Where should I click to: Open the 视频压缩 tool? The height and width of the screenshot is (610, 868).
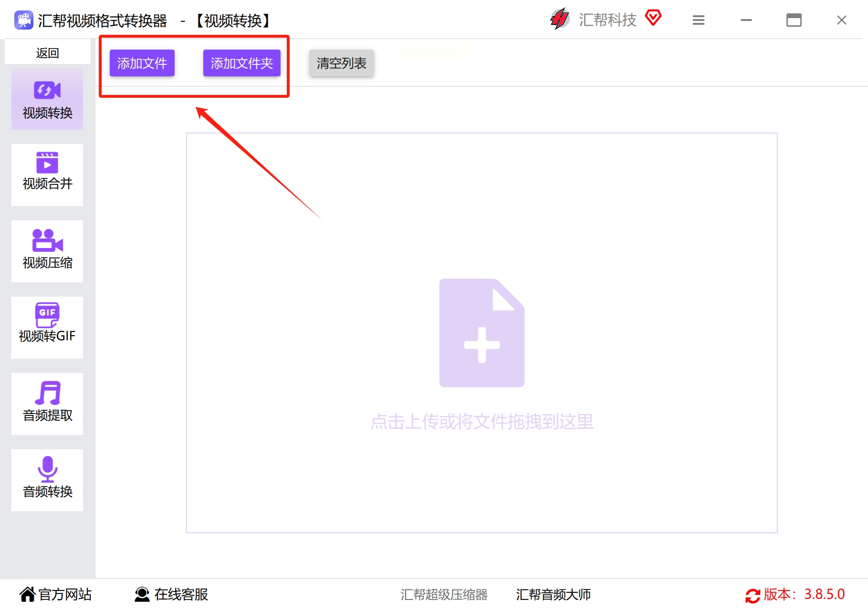click(x=47, y=251)
